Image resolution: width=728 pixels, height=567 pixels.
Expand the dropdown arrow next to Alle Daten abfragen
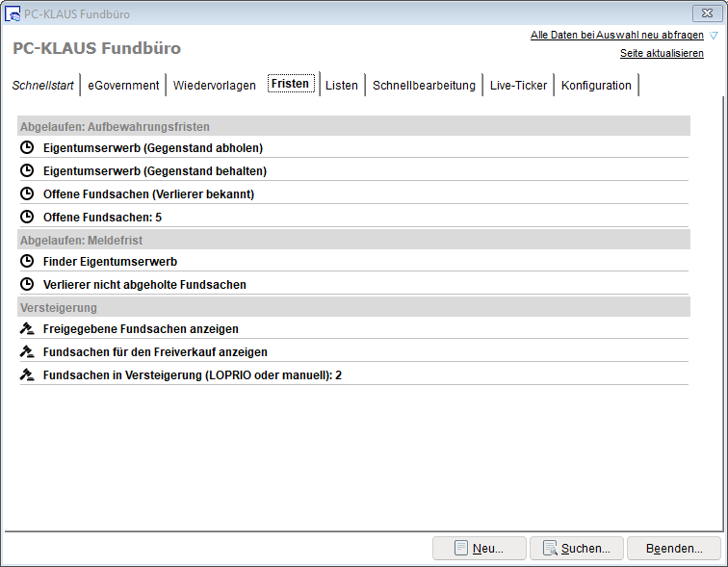coord(713,36)
